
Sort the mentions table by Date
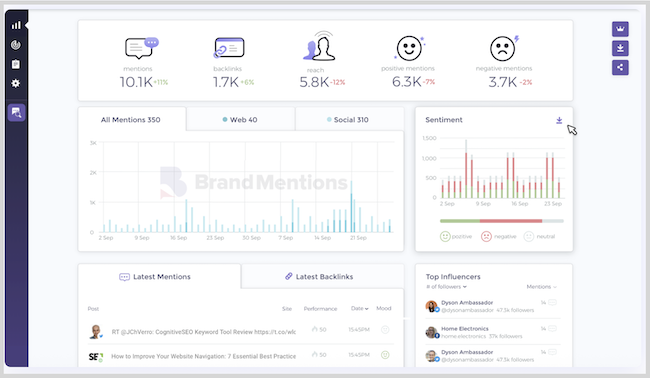[359, 308]
